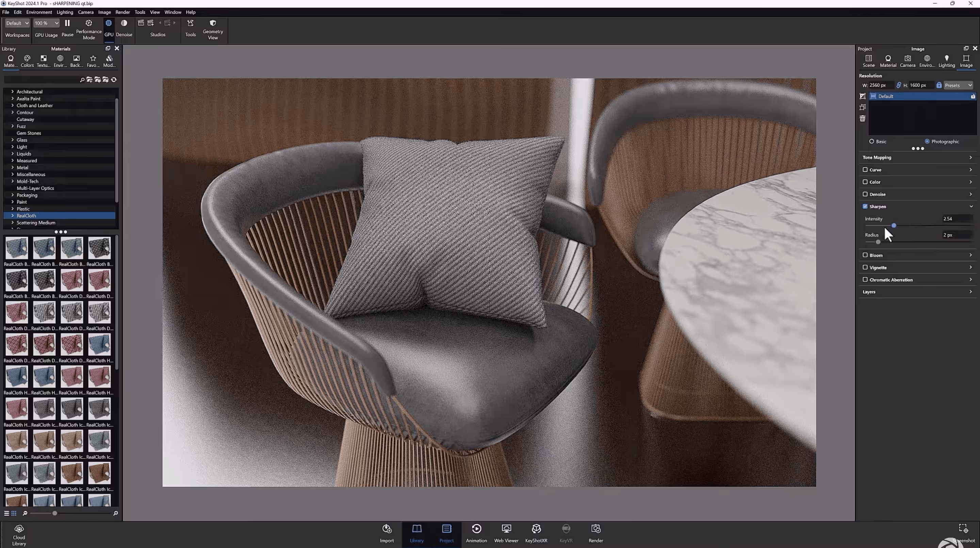This screenshot has width=980, height=548.
Task: Click the Sharpen Intensity slider handle
Action: pos(893,226)
